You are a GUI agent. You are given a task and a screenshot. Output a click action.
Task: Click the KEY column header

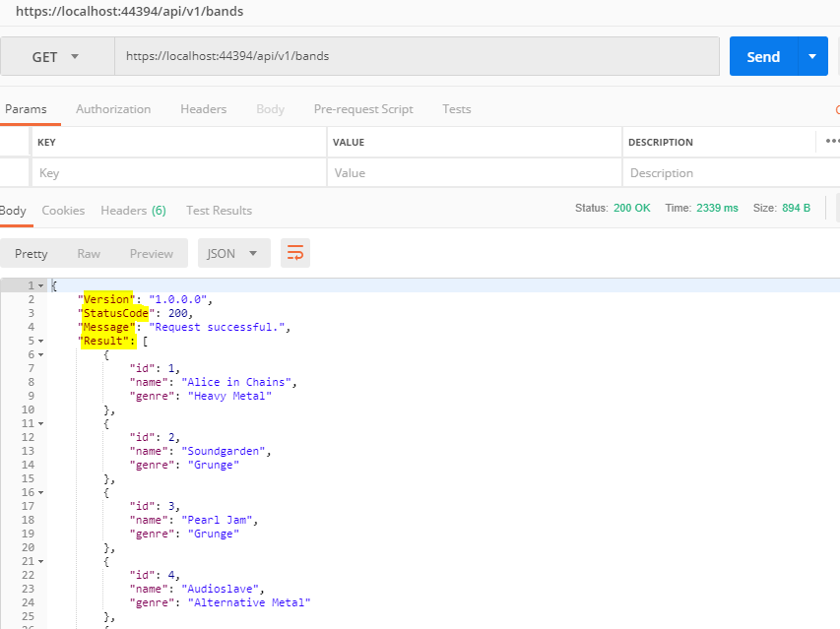click(x=46, y=143)
